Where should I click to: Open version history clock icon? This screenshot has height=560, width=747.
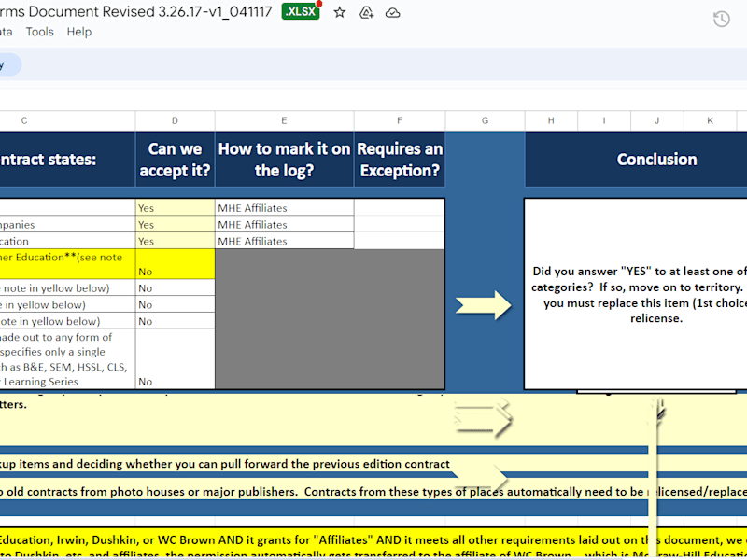[721, 19]
